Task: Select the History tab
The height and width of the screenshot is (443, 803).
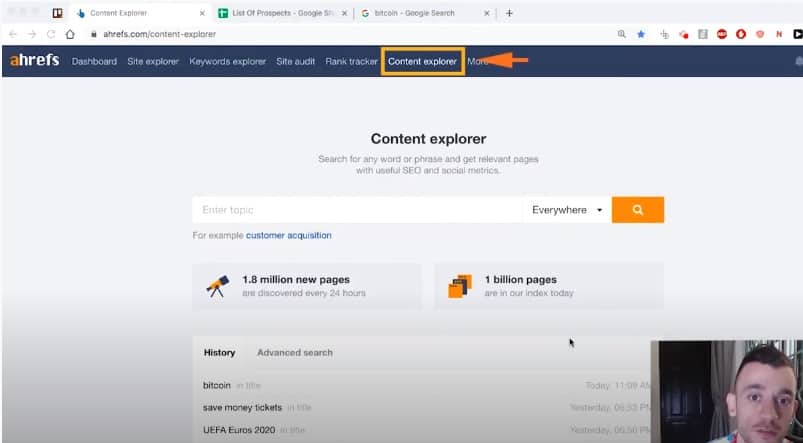Action: 219,353
